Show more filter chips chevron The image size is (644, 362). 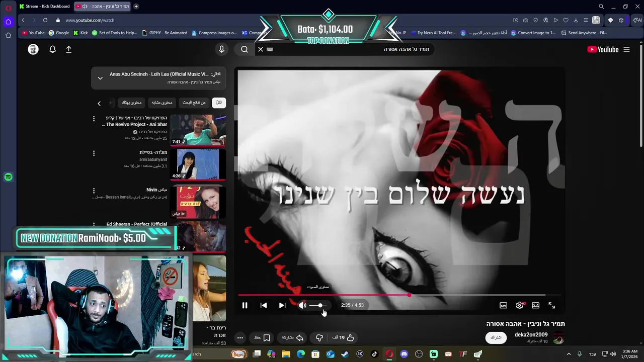point(99,103)
